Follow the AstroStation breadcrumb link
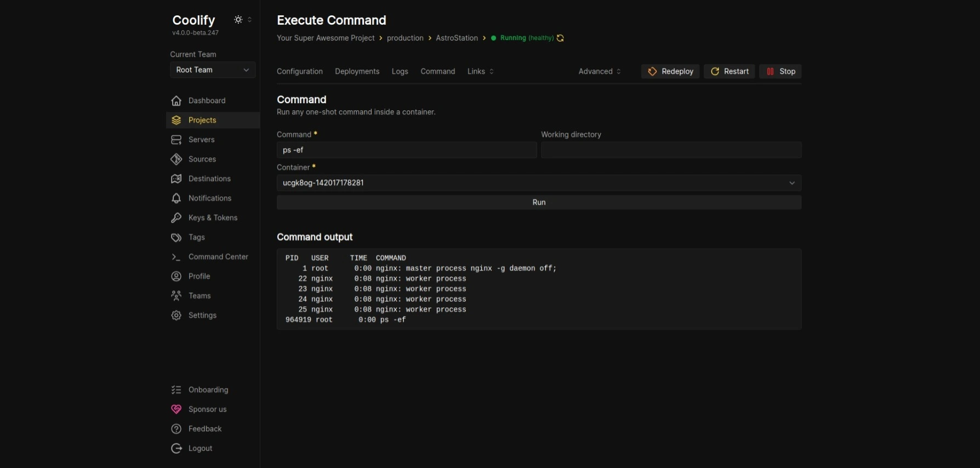Screen dimensions: 980x468 [457, 38]
